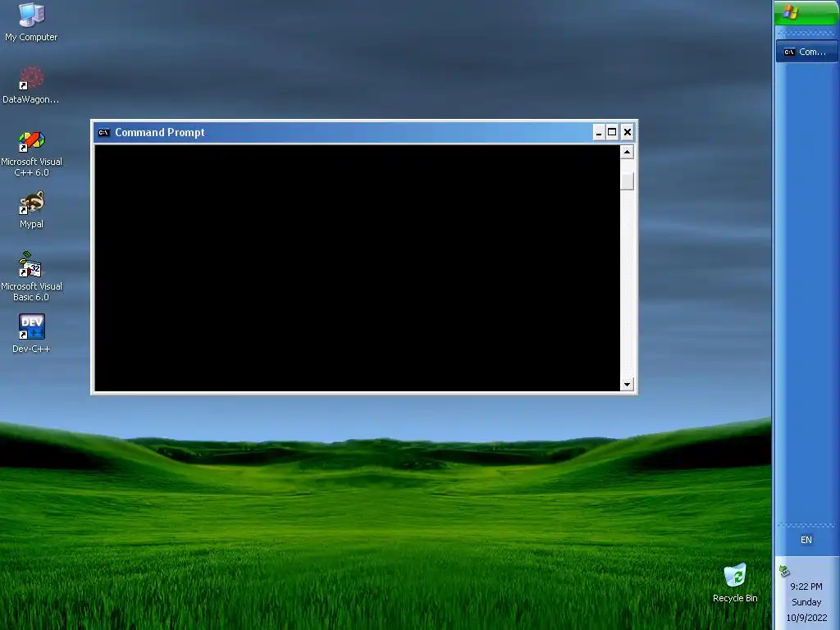Image resolution: width=840 pixels, height=630 pixels.
Task: Click the Command Prompt scrollbar thumb
Action: 627,181
